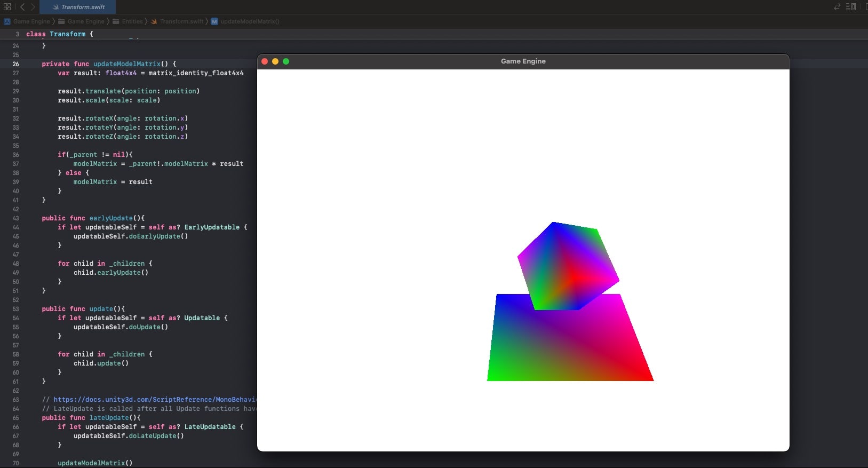This screenshot has height=468, width=868.
Task: Click 'result.translate(position: position)' line
Action: (129, 91)
